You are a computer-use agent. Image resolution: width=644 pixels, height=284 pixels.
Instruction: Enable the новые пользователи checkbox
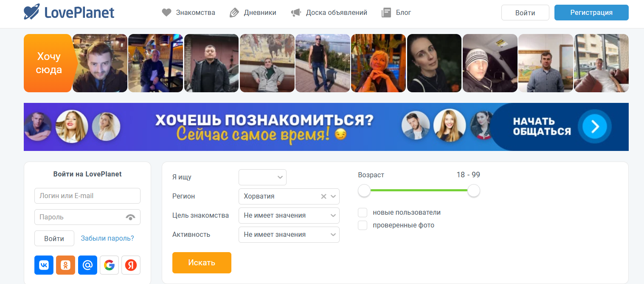[363, 213]
